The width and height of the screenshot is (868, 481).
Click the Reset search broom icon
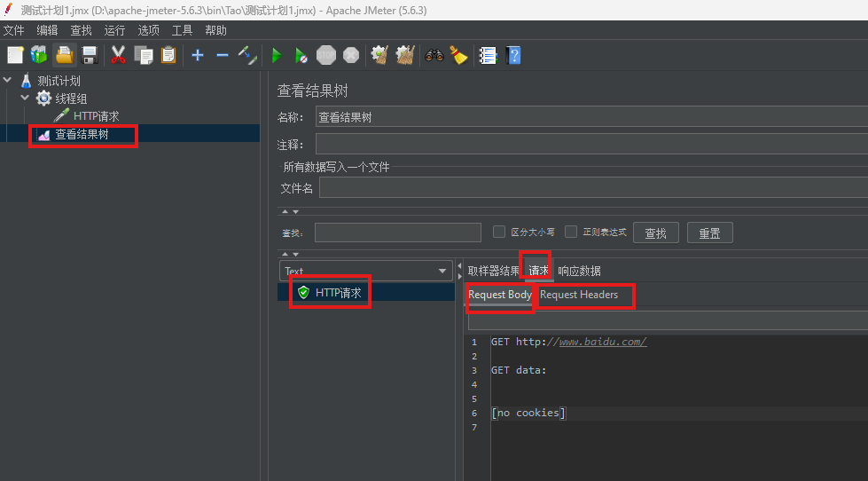click(458, 55)
